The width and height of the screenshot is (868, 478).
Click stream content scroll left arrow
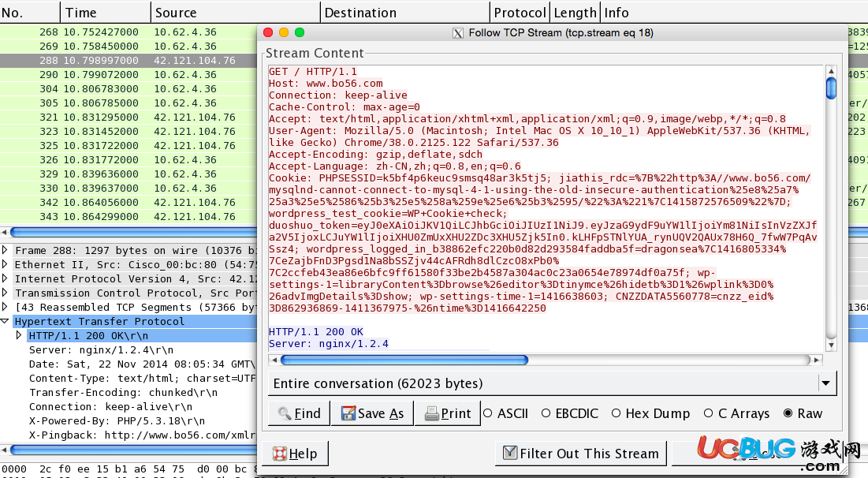274,360
